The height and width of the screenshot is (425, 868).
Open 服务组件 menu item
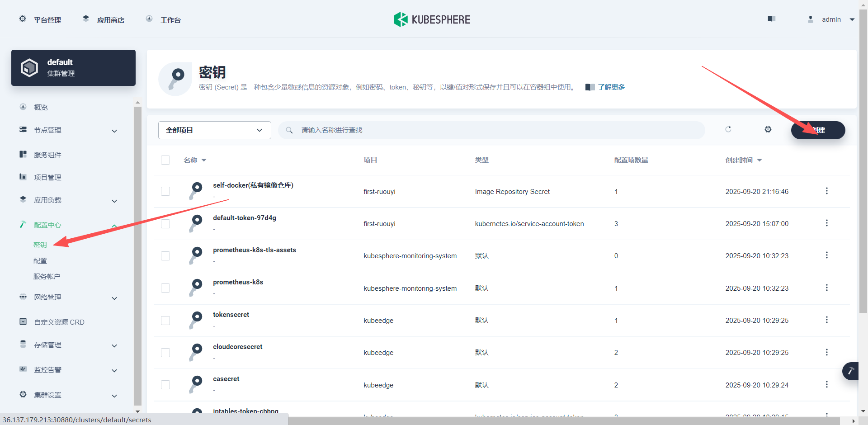[47, 155]
